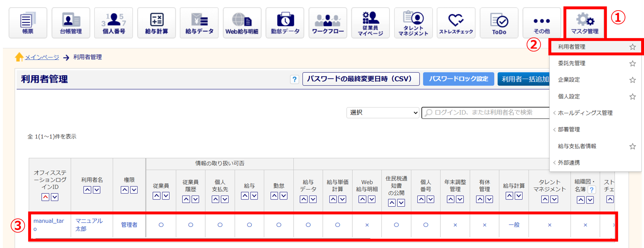
Task: Sort Web給与明細 column descending
Action: pyautogui.click(x=372, y=199)
